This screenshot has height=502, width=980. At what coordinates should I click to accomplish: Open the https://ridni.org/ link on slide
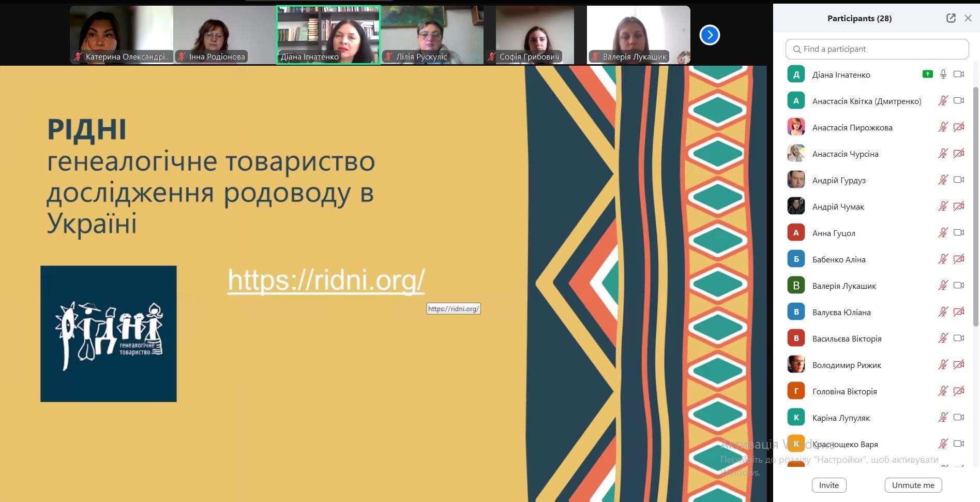[x=326, y=280]
